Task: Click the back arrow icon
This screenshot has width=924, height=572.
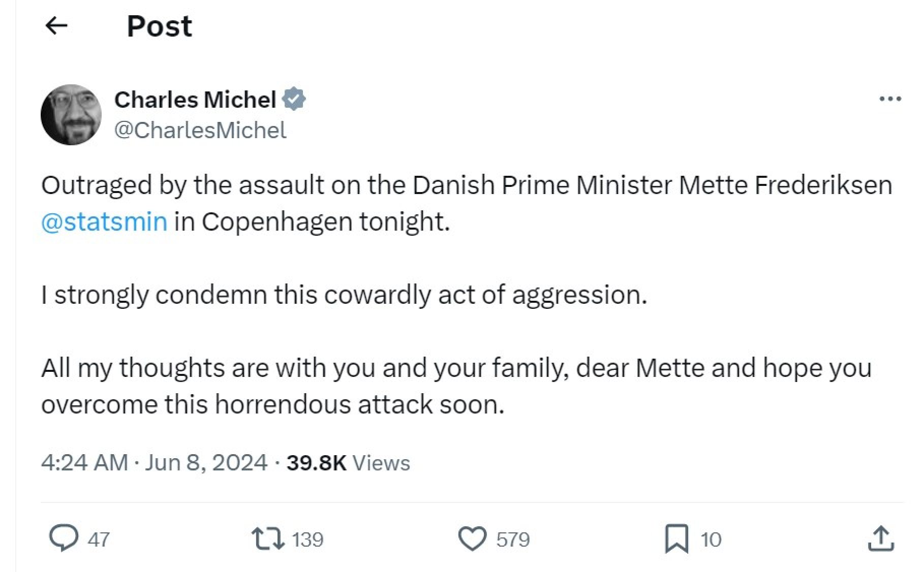Action: tap(56, 26)
